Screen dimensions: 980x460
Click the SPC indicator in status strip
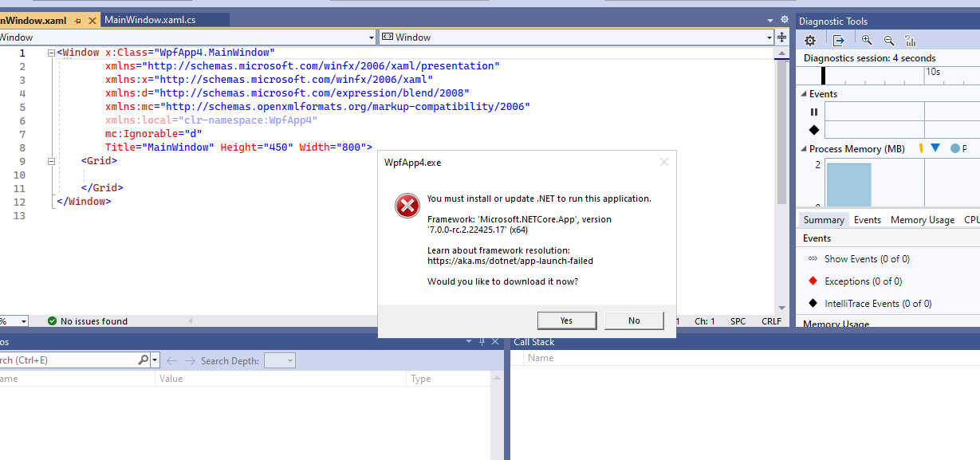[738, 321]
